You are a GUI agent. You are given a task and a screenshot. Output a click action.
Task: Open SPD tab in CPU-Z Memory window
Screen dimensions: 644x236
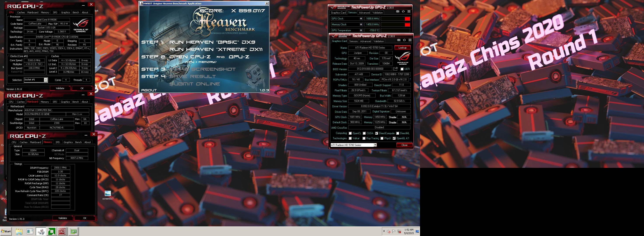[x=58, y=142]
